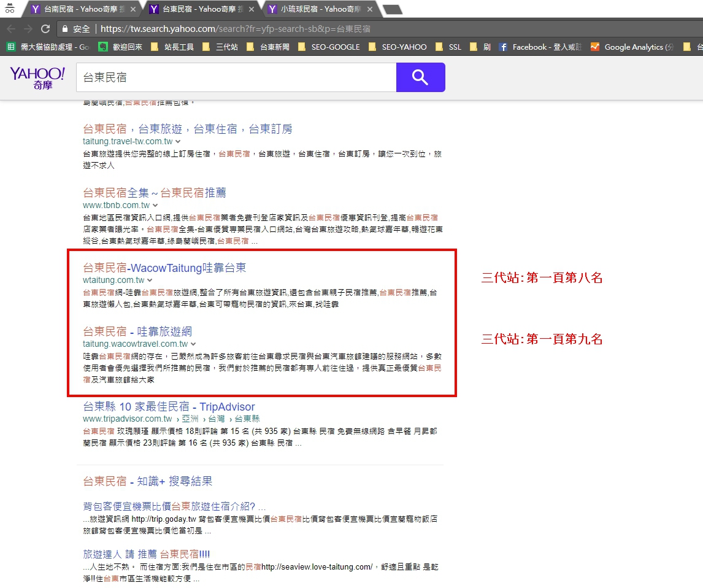Open result 台東民宿全集～台東民宿推薦
This screenshot has width=703, height=588.
pyautogui.click(x=154, y=193)
